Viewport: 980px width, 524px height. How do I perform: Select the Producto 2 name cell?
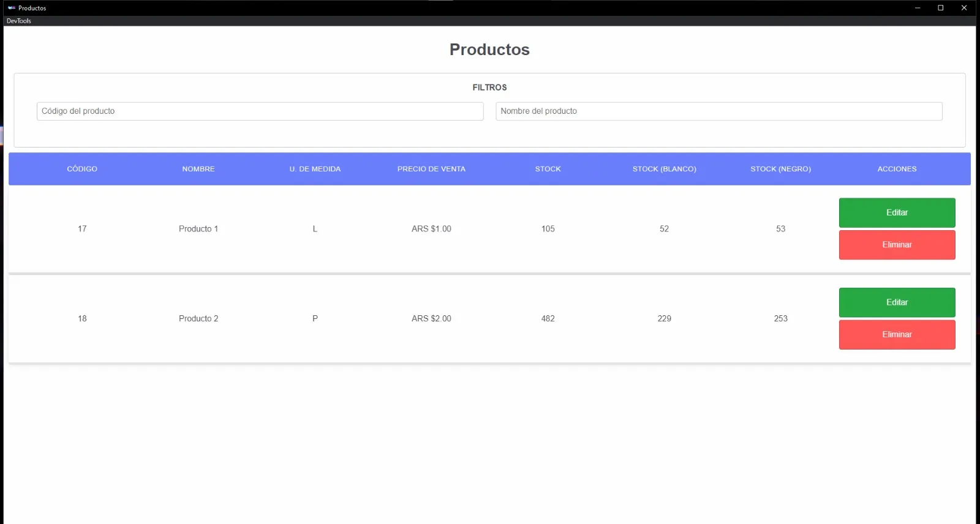[198, 319]
